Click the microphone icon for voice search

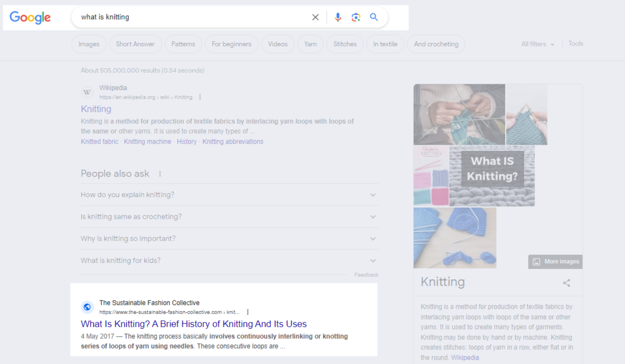pyautogui.click(x=337, y=17)
